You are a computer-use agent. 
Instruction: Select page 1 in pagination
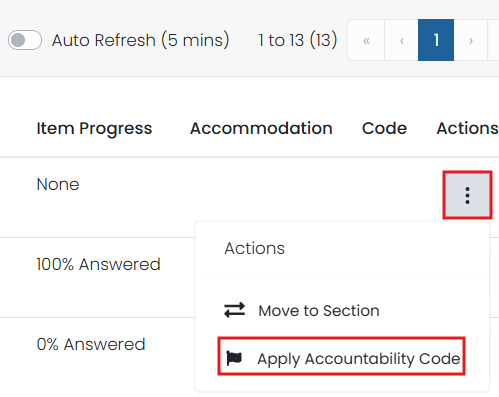436,40
